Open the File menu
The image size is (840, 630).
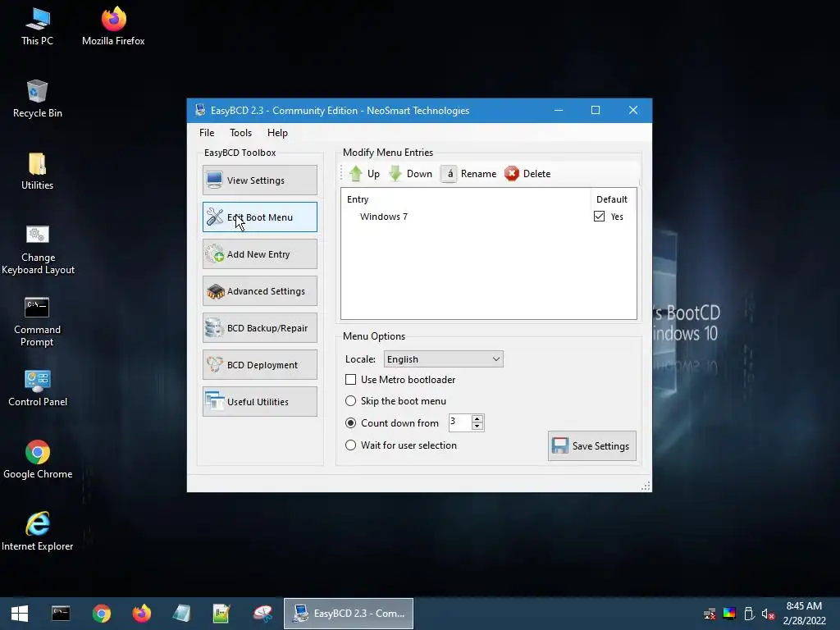207,132
